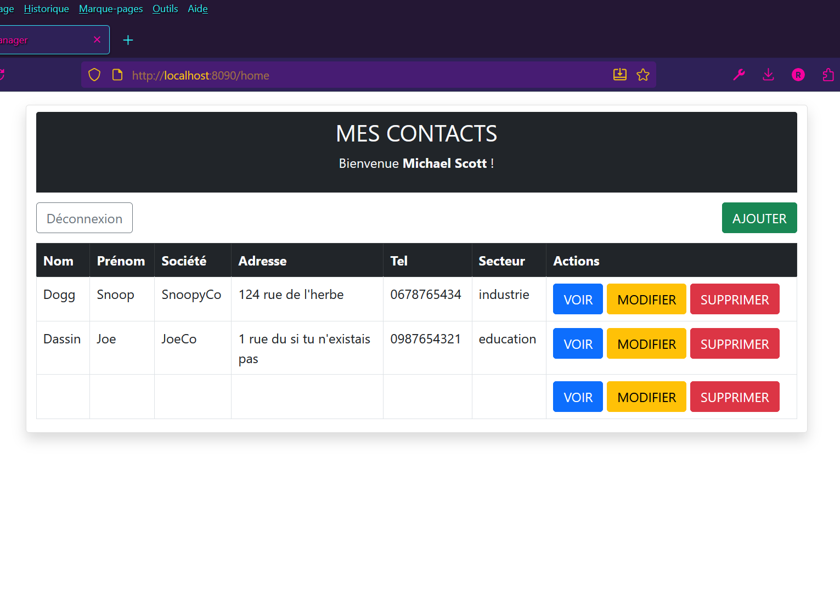
Task: Click the 124 rue de l'herbe address
Action: click(x=291, y=295)
